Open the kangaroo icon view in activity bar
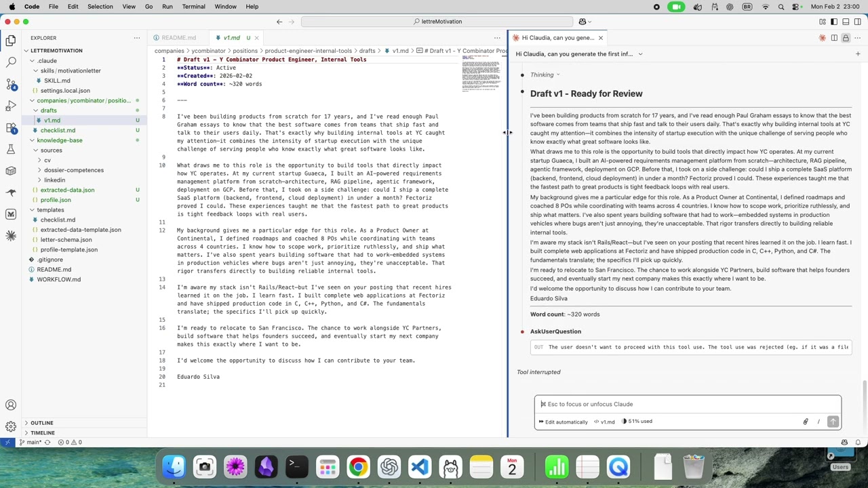 click(x=11, y=192)
